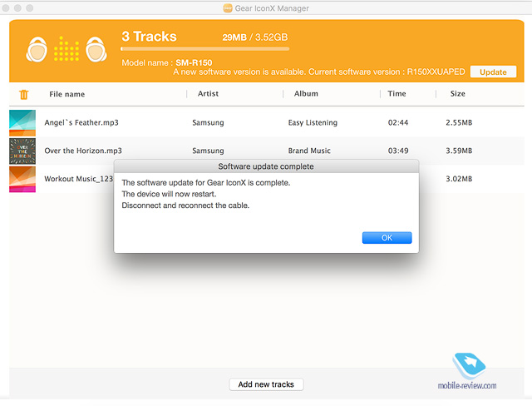
Task: Select the Workout Music album art thumbnail
Action: coord(22,179)
